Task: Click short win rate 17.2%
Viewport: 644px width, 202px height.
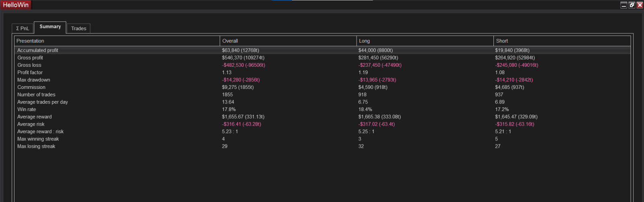Action: pyautogui.click(x=502, y=109)
